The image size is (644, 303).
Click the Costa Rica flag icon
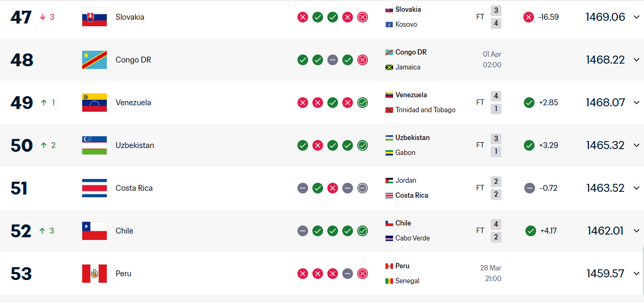95,188
